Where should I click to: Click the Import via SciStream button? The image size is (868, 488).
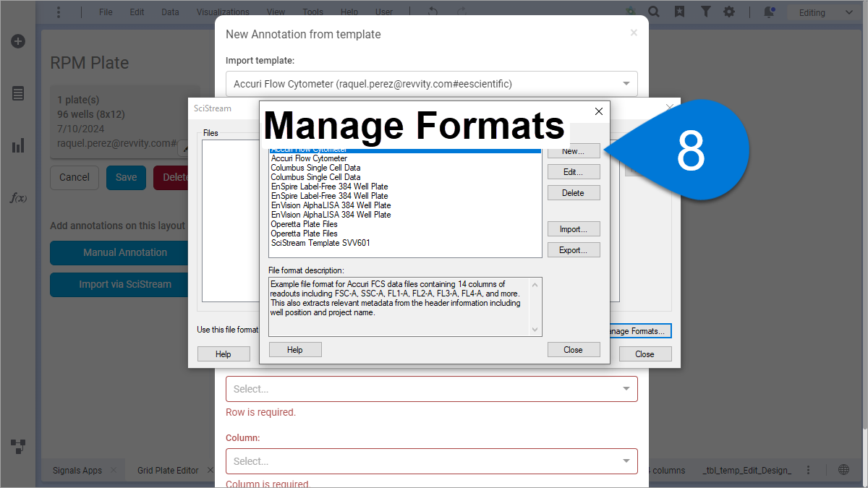pyautogui.click(x=119, y=284)
